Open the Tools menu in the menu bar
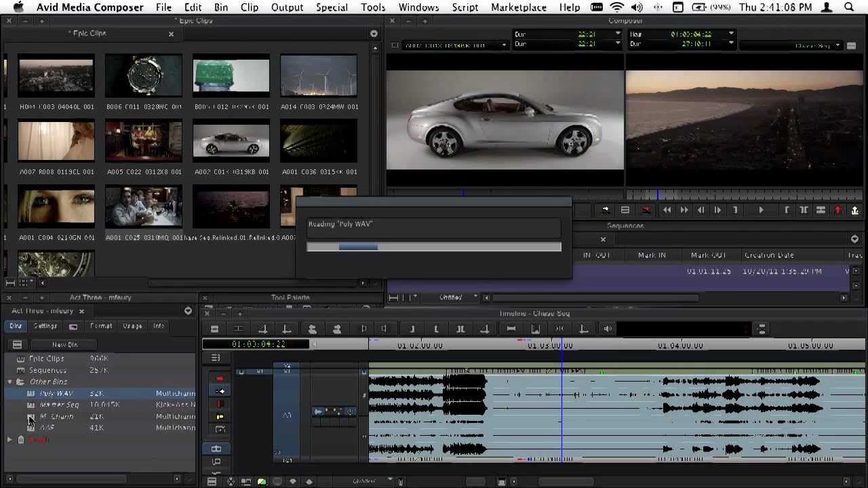This screenshot has height=488, width=868. pyautogui.click(x=372, y=7)
